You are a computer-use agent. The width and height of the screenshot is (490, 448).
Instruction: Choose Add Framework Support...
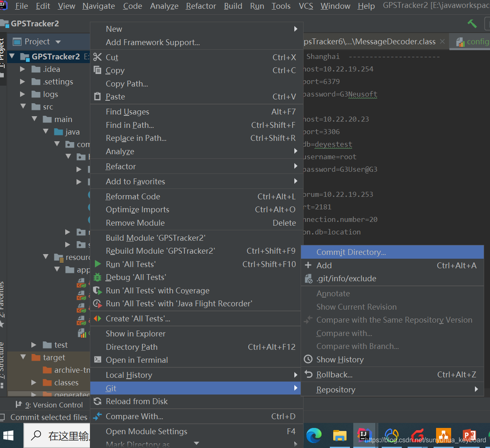coord(197,42)
